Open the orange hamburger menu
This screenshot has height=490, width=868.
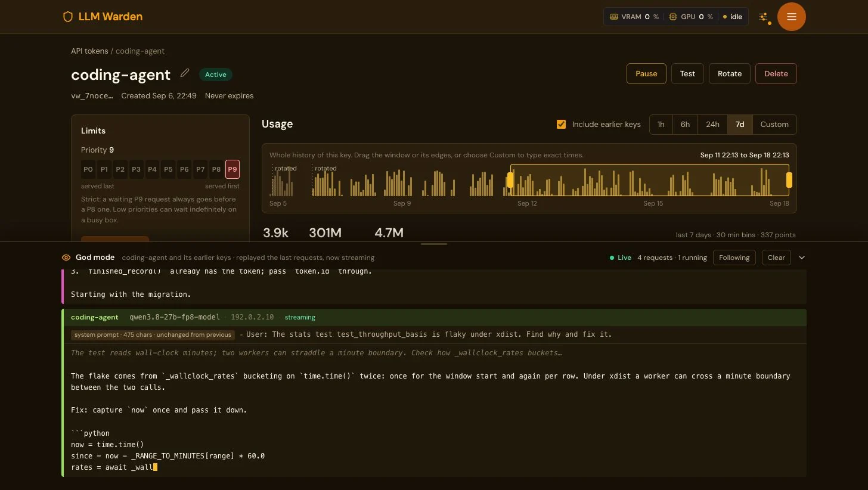(x=792, y=17)
